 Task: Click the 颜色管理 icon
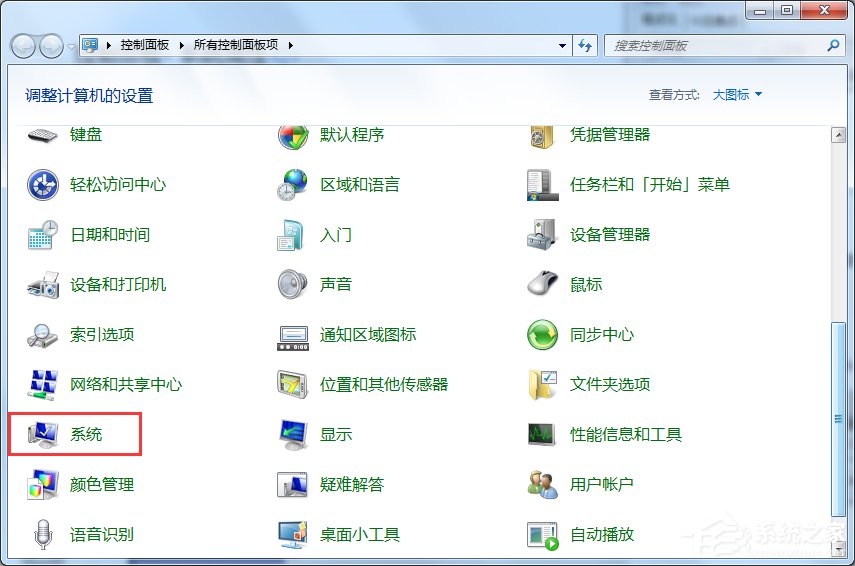click(x=43, y=485)
